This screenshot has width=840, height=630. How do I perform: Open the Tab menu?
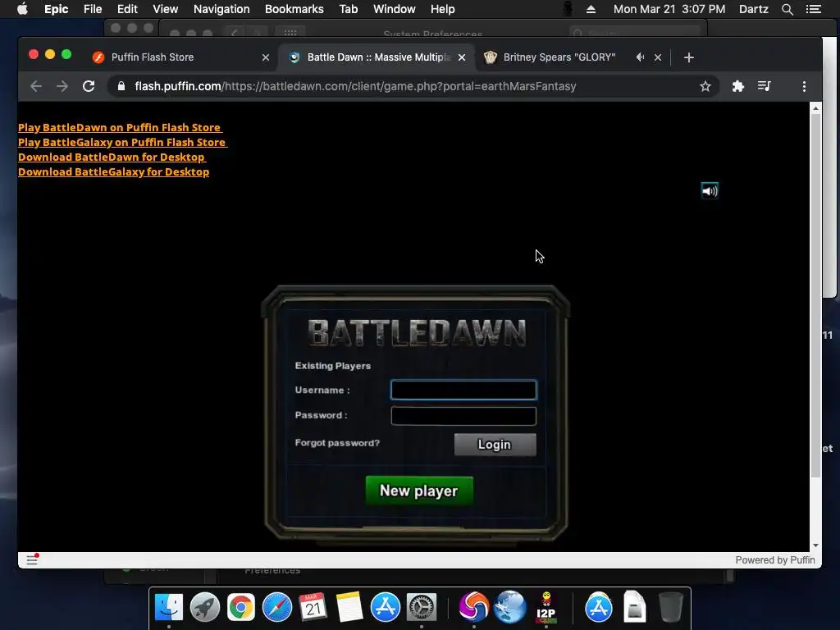point(348,9)
